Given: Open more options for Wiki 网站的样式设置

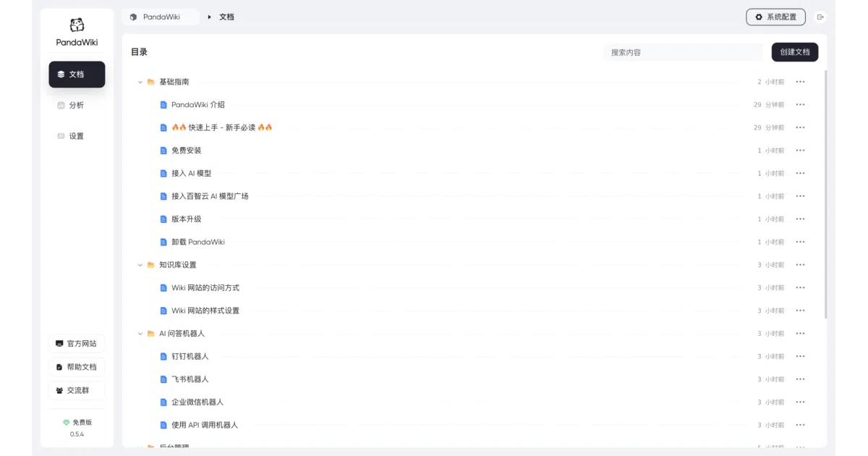Looking at the screenshot, I should point(800,311).
